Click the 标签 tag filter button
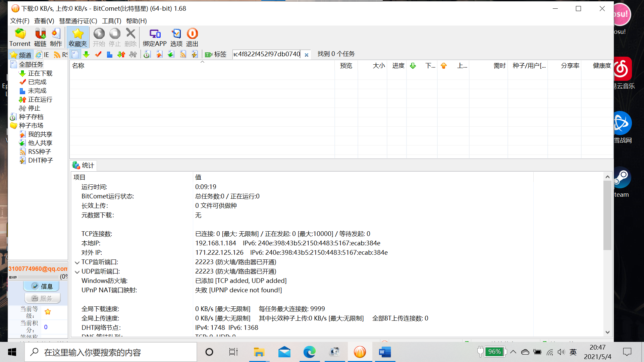Viewport: 644px width, 362px height. coord(216,54)
